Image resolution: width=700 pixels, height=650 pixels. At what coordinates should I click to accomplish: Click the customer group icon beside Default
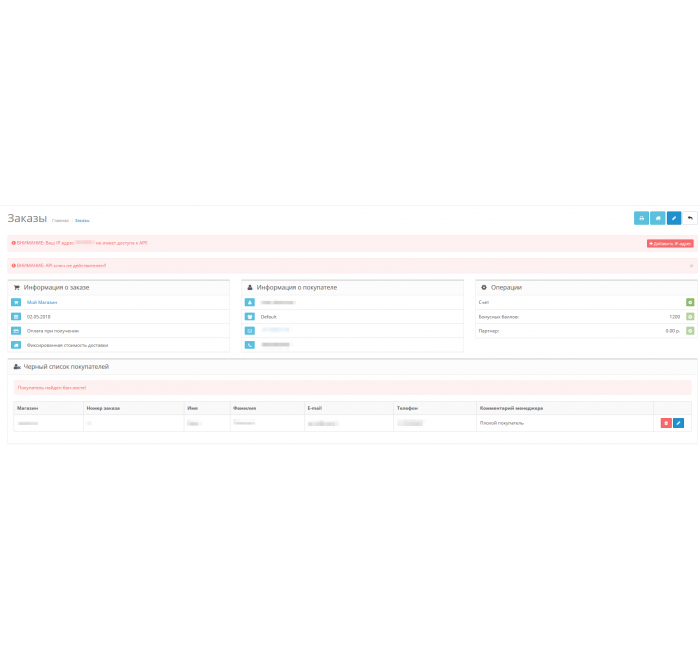pyautogui.click(x=250, y=317)
